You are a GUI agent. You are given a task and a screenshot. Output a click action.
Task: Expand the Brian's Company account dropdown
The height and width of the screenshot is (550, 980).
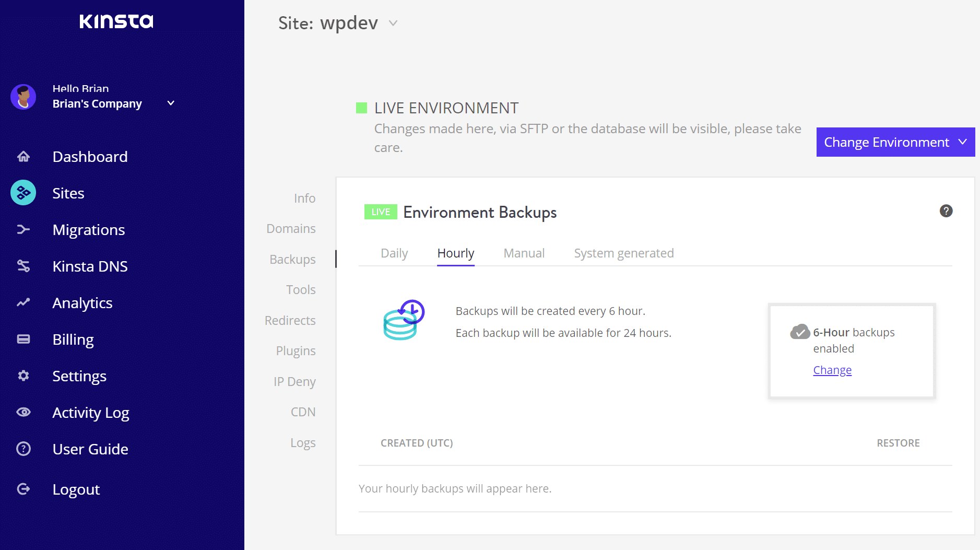171,103
